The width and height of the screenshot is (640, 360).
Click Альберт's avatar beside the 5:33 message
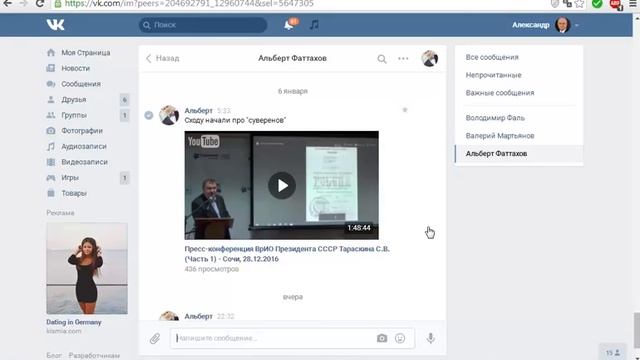[x=169, y=115]
